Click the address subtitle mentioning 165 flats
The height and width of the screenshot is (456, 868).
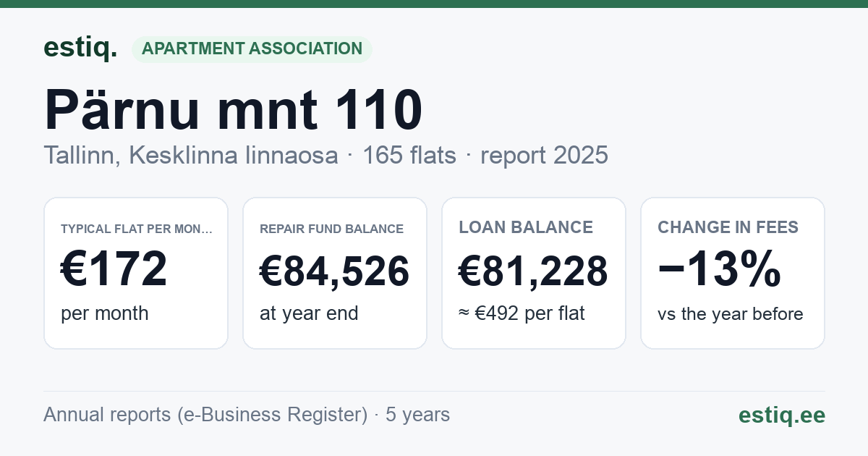(x=325, y=156)
